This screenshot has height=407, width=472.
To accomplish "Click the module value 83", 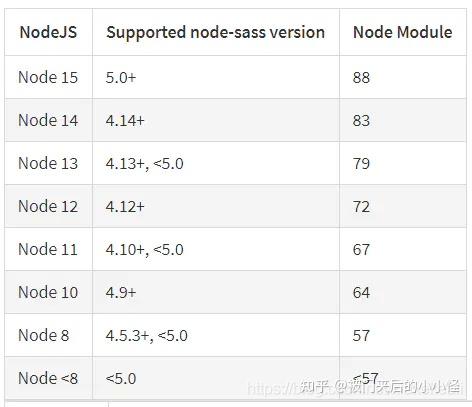I will pyautogui.click(x=361, y=120).
